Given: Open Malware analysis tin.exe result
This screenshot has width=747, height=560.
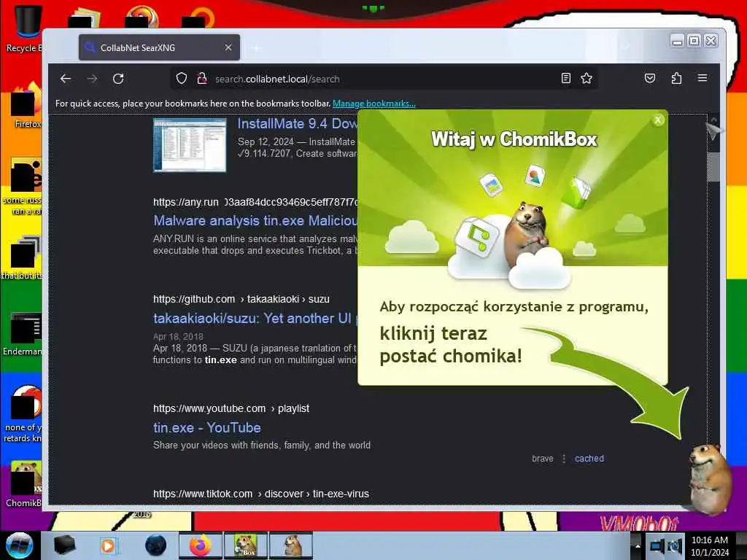Looking at the screenshot, I should pos(255,220).
